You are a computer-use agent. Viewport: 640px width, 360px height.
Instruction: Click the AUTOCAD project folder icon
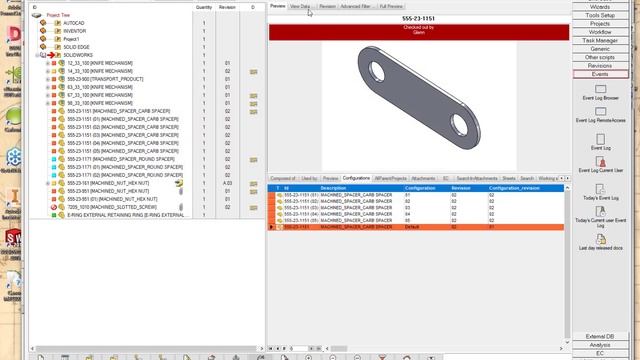pyautogui.click(x=58, y=23)
